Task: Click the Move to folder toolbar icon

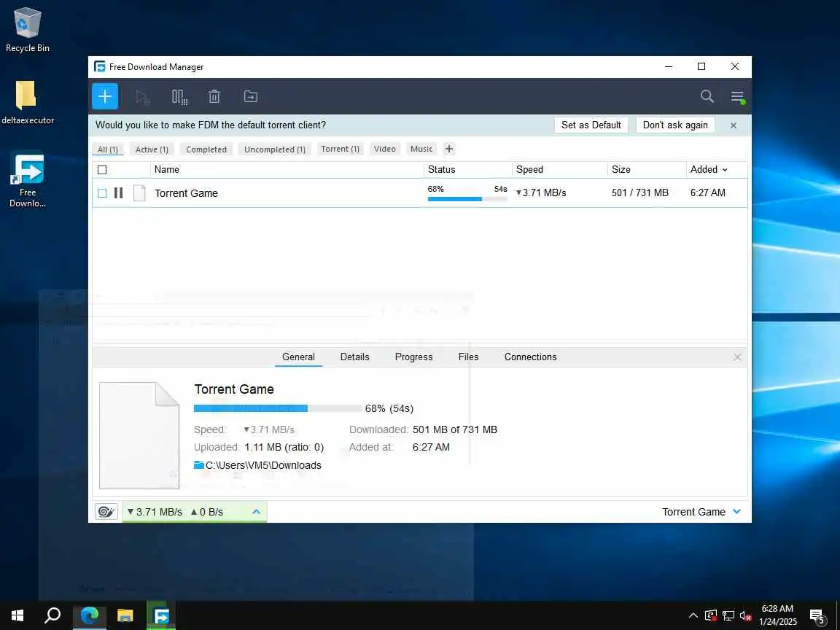Action: pyautogui.click(x=251, y=96)
